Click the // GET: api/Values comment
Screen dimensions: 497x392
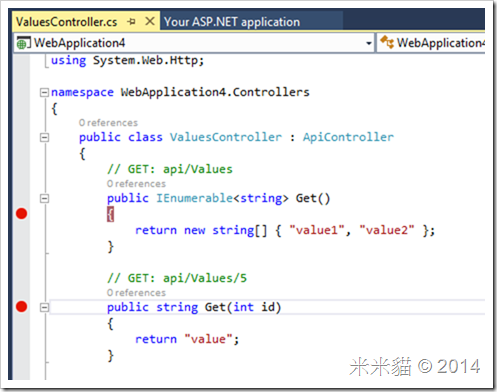tap(170, 169)
